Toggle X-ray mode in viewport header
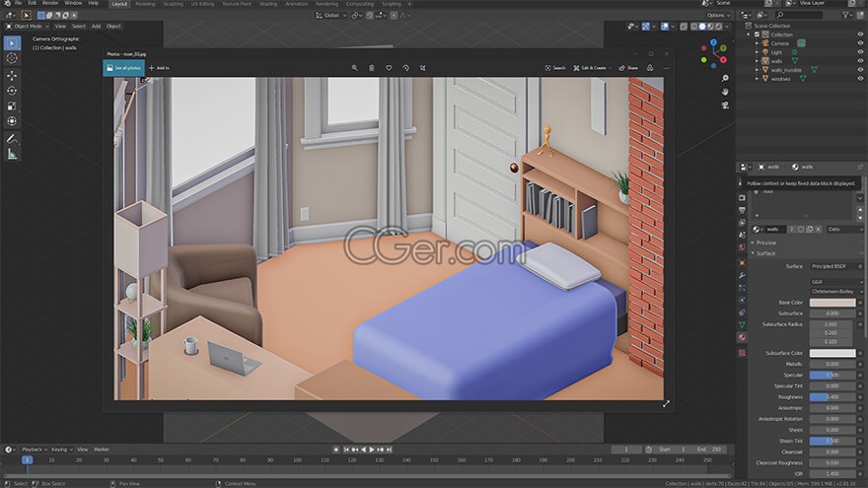 [x=684, y=26]
